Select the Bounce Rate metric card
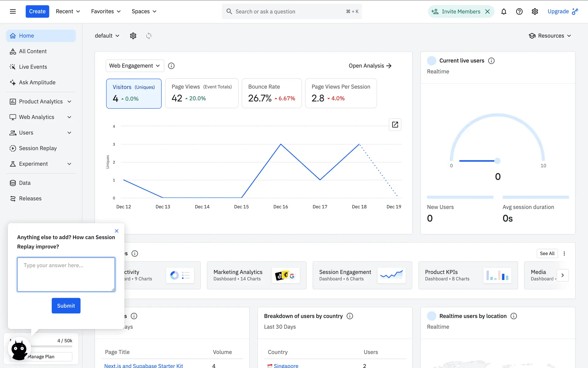Image resolution: width=588 pixels, height=368 pixels. [x=272, y=94]
